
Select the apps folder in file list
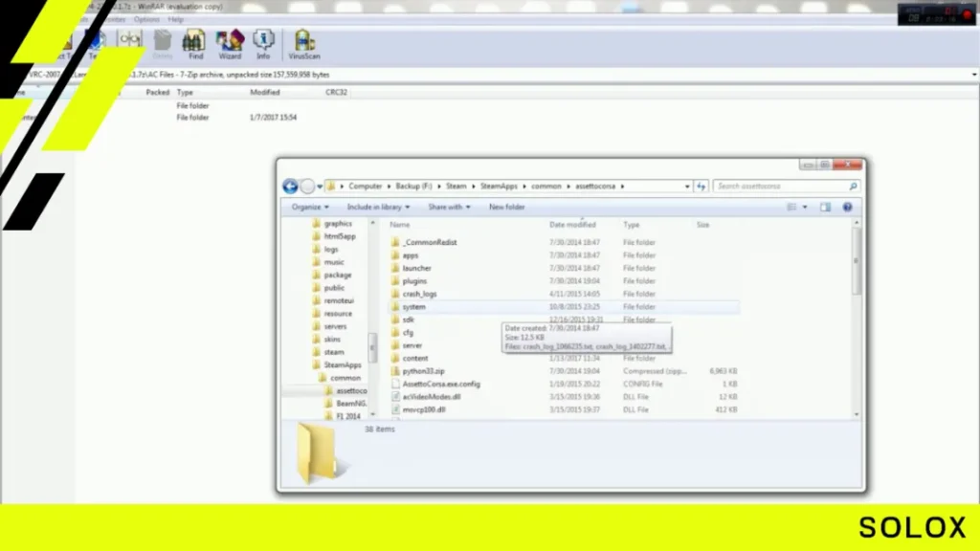point(410,255)
